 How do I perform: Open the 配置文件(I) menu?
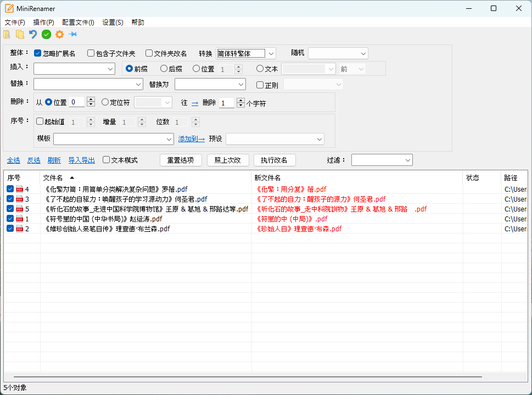pyautogui.click(x=78, y=23)
